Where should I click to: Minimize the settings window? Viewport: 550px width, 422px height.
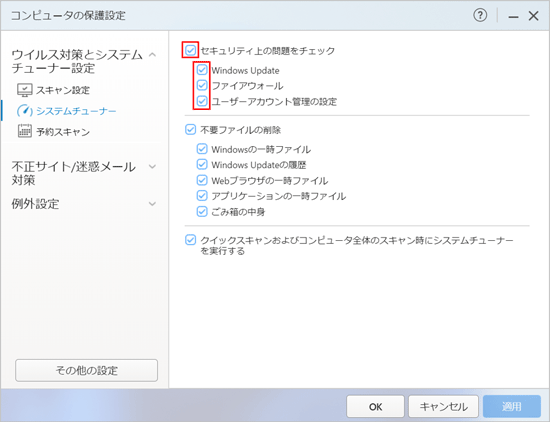point(513,16)
